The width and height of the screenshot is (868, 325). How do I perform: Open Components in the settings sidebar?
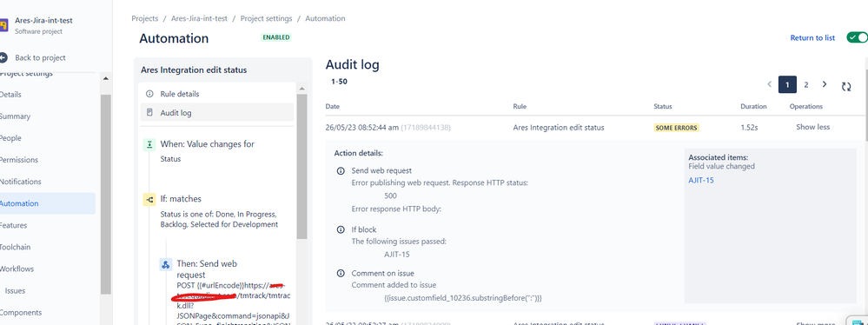21,312
